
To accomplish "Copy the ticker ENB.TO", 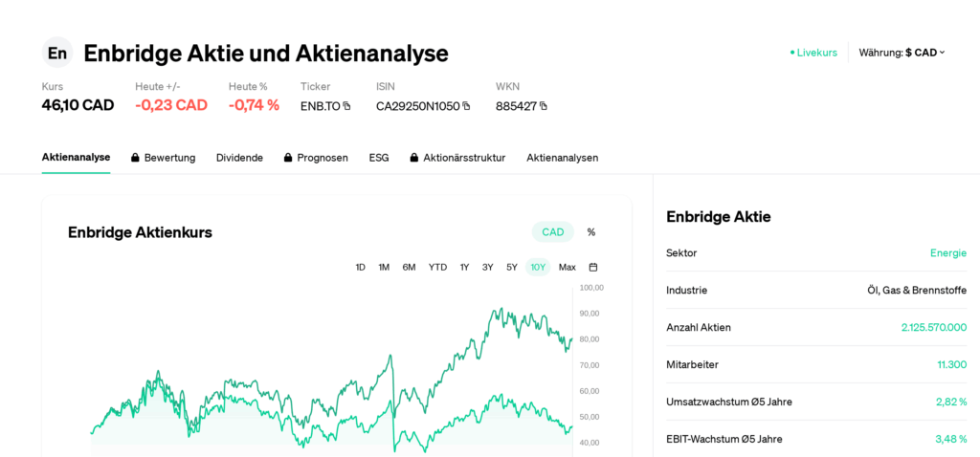I will pyautogui.click(x=346, y=106).
